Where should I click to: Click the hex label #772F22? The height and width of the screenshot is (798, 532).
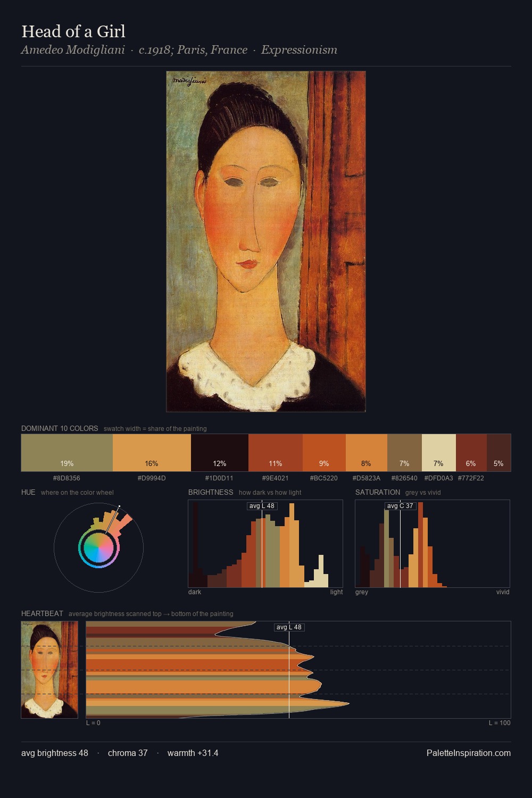click(471, 478)
